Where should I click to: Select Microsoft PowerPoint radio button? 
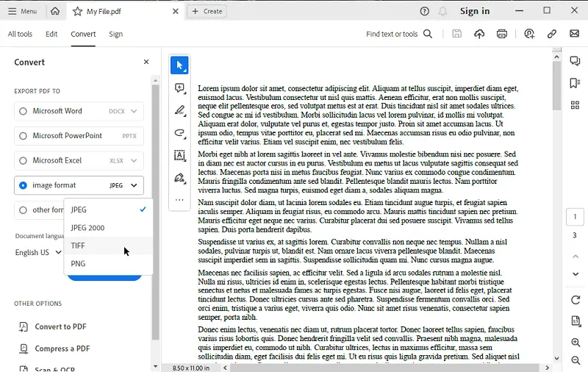click(x=23, y=136)
